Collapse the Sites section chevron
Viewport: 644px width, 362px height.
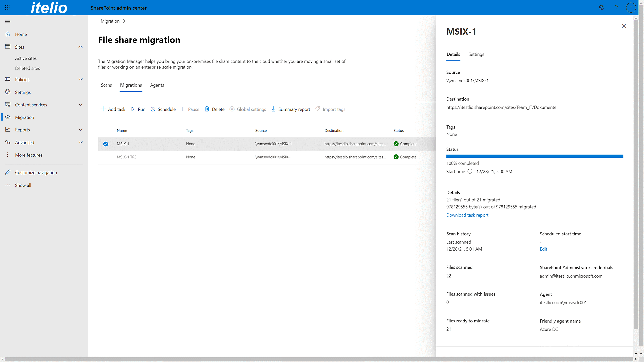coord(80,47)
